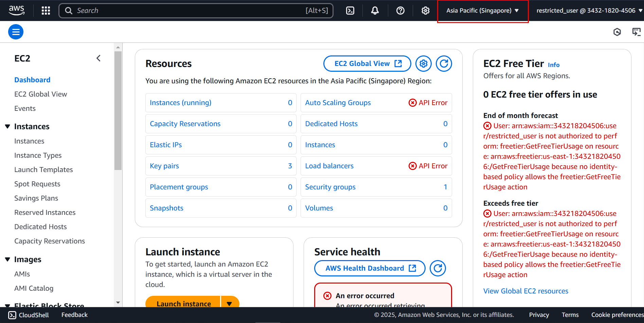Open the notifications bell

(375, 11)
